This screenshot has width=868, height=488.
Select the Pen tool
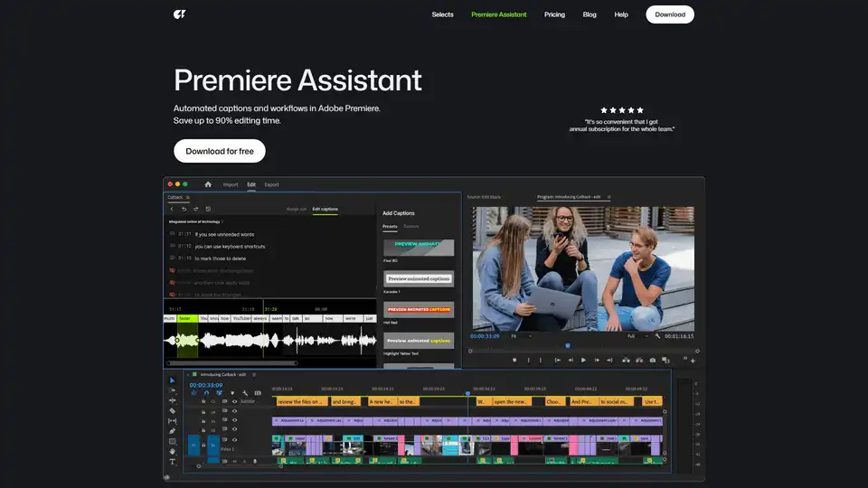(x=172, y=431)
